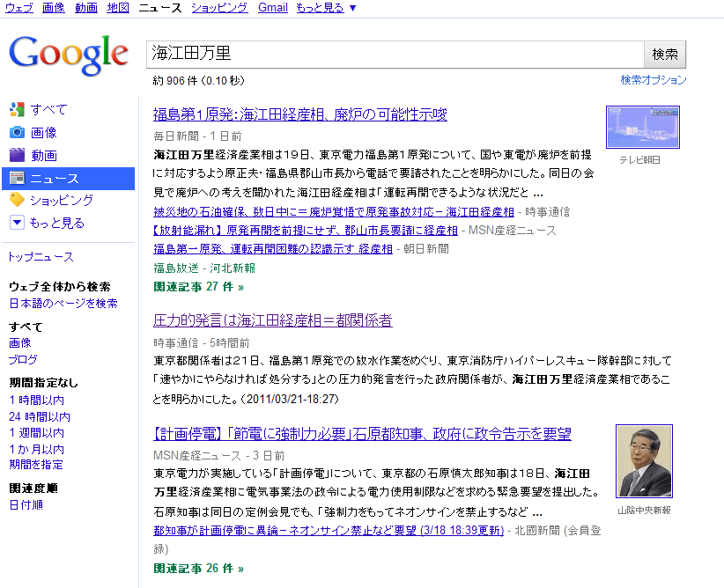Click the テレビ朝日 nuclear plant thumbnail
724x588 pixels.
pyautogui.click(x=643, y=127)
